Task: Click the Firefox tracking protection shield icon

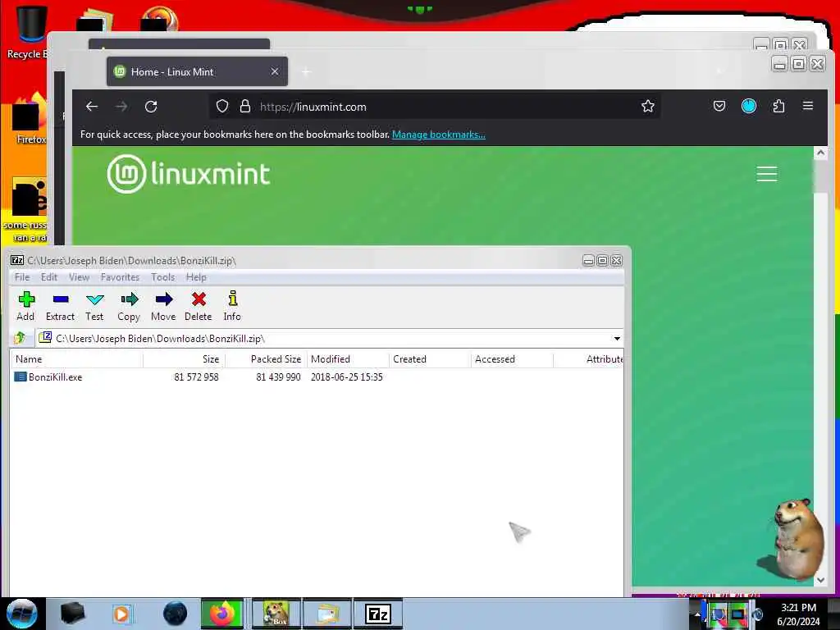Action: click(x=221, y=107)
